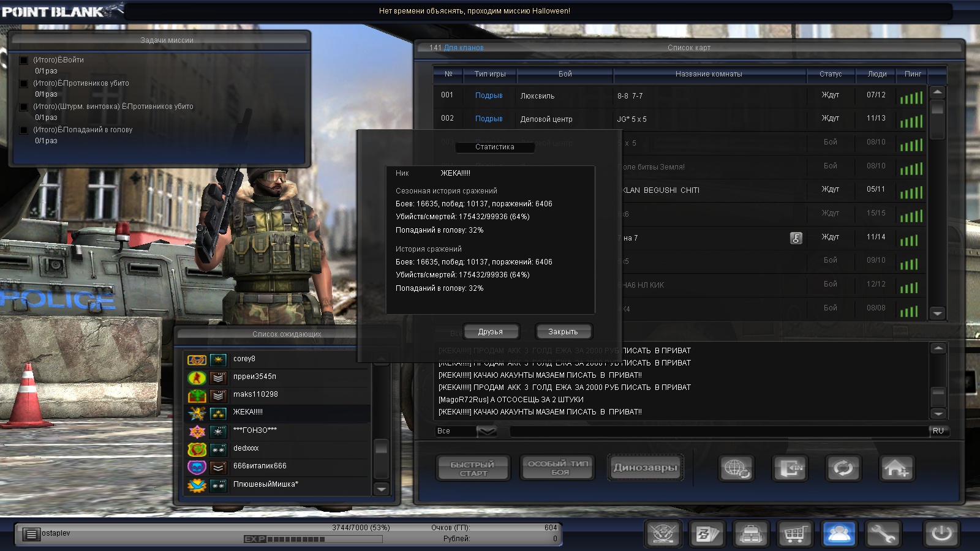This screenshot has width=980, height=551.
Task: Click the key lock icon in room 'на 7'
Action: click(796, 238)
